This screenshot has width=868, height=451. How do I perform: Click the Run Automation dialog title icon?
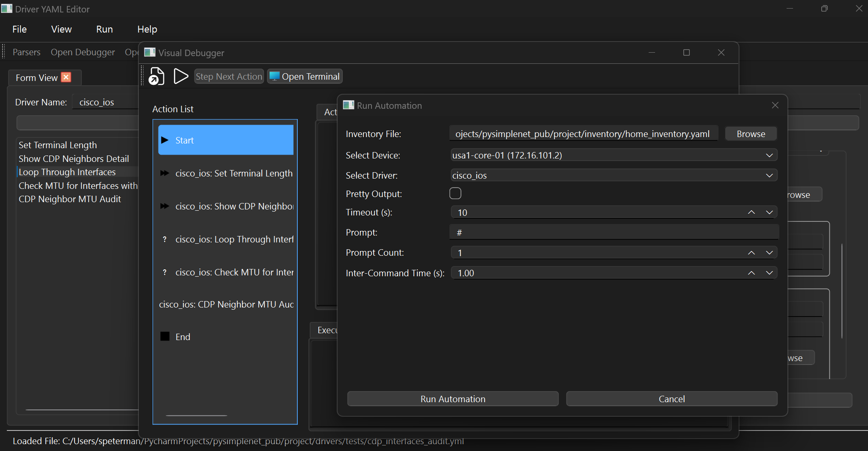click(348, 105)
